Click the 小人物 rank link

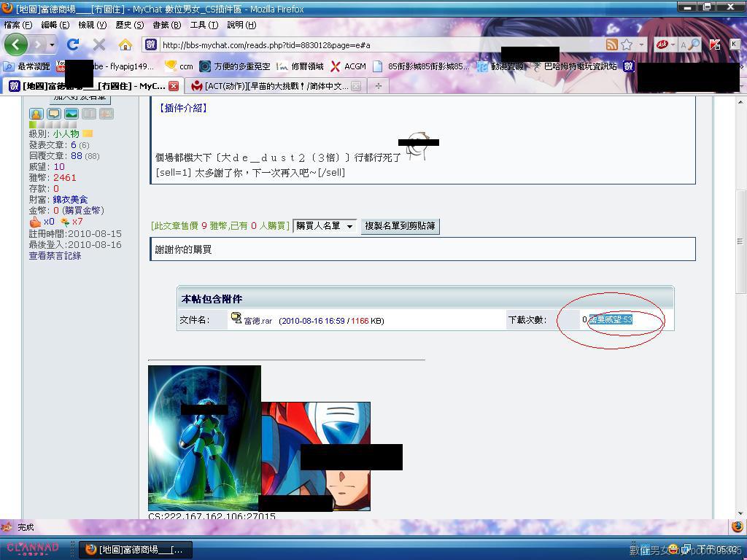coord(66,134)
